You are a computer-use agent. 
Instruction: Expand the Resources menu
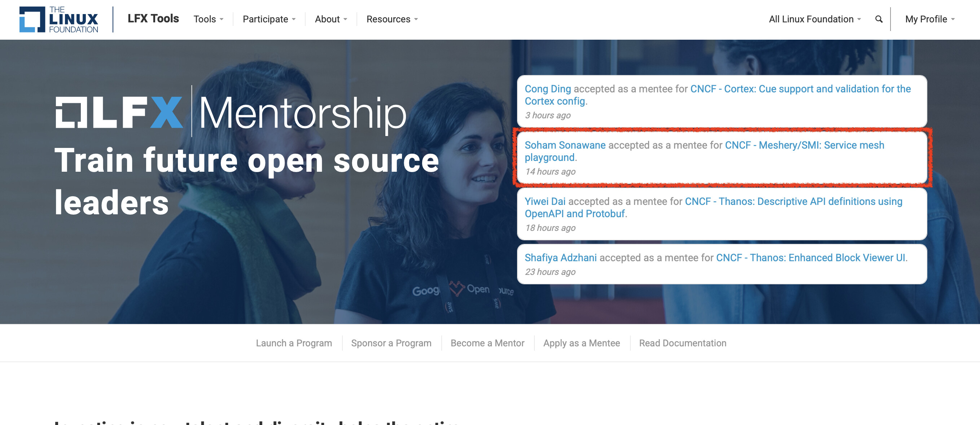(392, 19)
